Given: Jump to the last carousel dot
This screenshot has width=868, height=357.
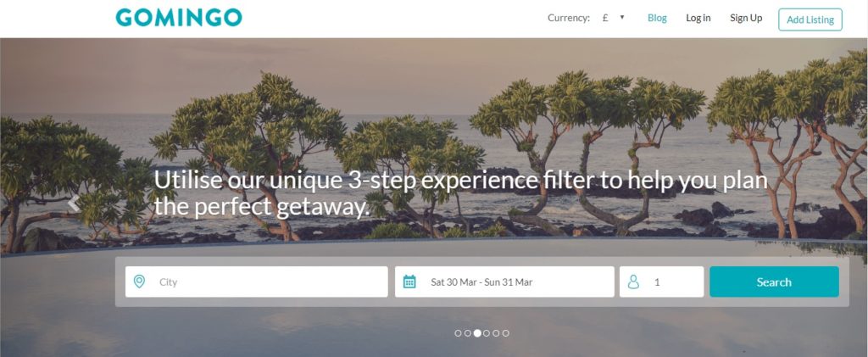Looking at the screenshot, I should (505, 333).
